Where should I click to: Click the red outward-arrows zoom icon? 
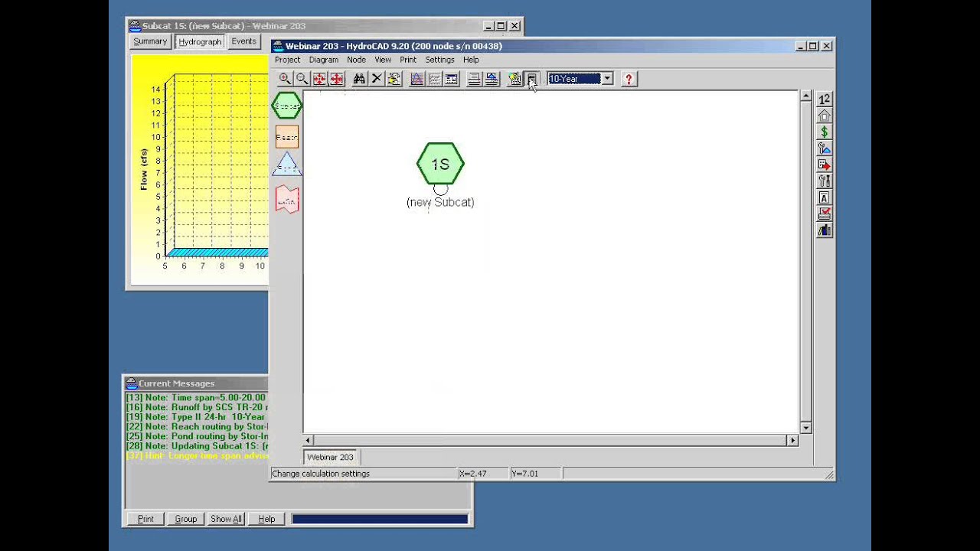[x=336, y=79]
